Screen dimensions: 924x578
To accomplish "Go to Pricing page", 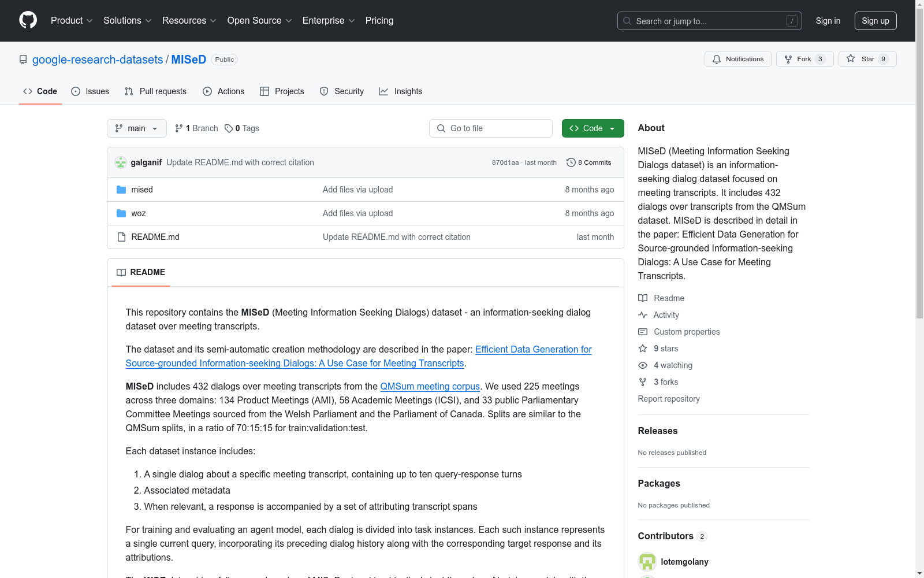I will click(379, 20).
